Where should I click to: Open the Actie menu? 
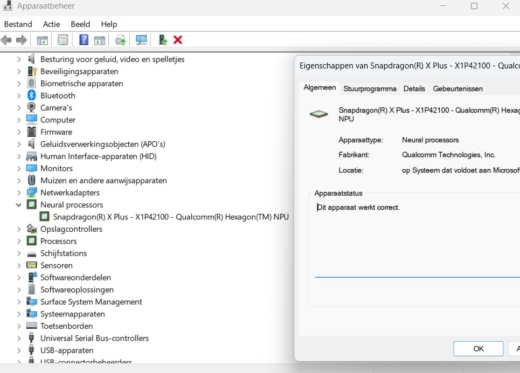51,24
